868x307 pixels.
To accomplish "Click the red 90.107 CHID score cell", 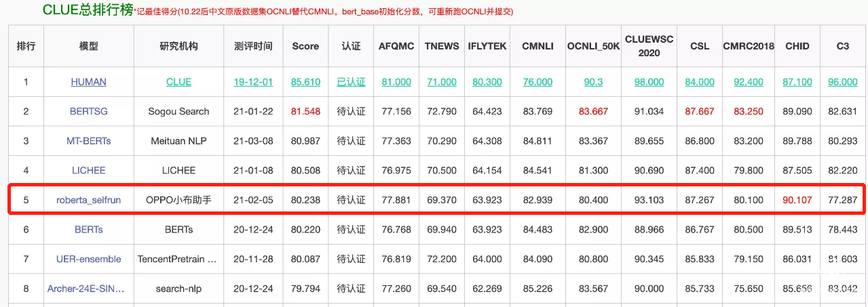I will (x=797, y=200).
